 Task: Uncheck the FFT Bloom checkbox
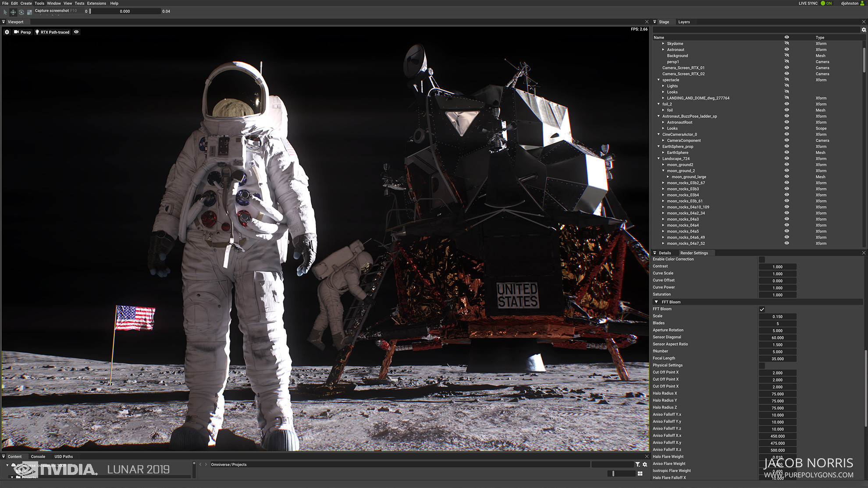761,309
